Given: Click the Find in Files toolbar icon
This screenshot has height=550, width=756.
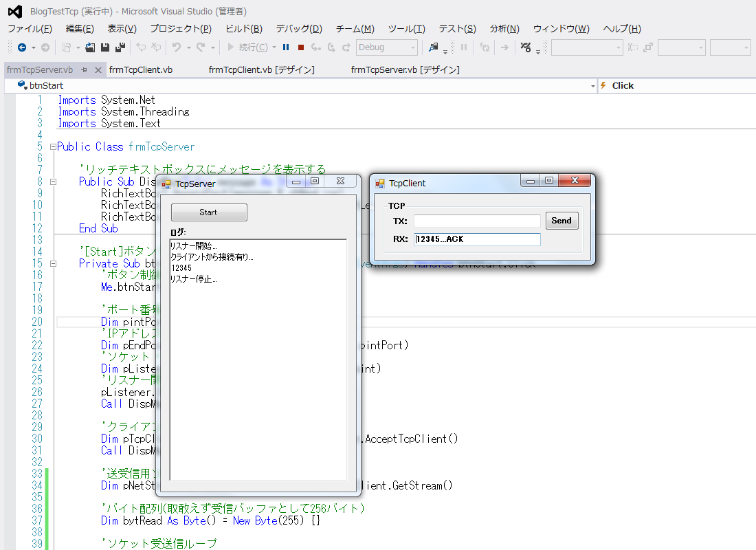Looking at the screenshot, I should [x=434, y=47].
